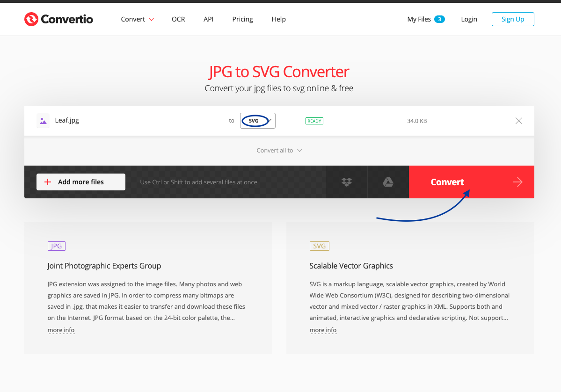Screen dimensions: 561x392
Task: Go to the API page
Action: click(x=208, y=19)
